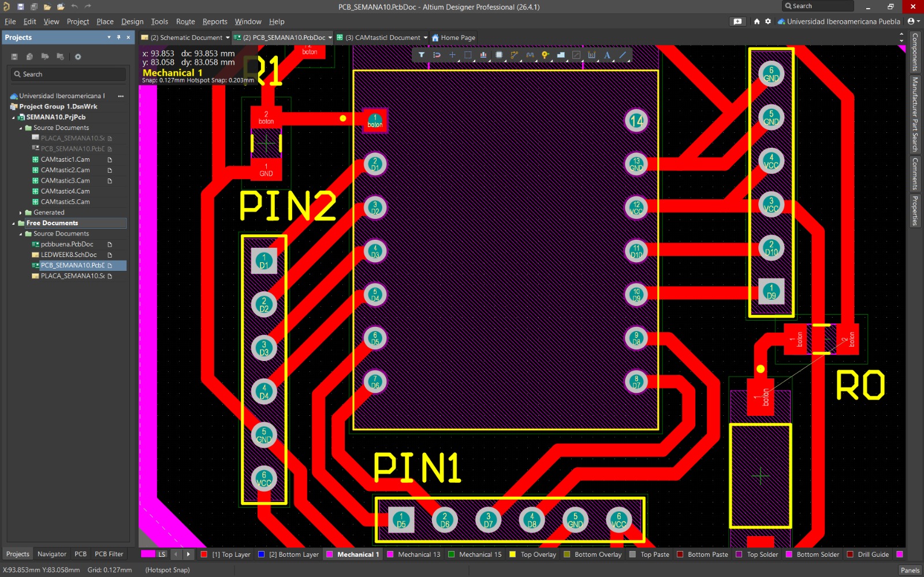Open the Components side panel
Viewport: 924px width, 577px height.
915,52
